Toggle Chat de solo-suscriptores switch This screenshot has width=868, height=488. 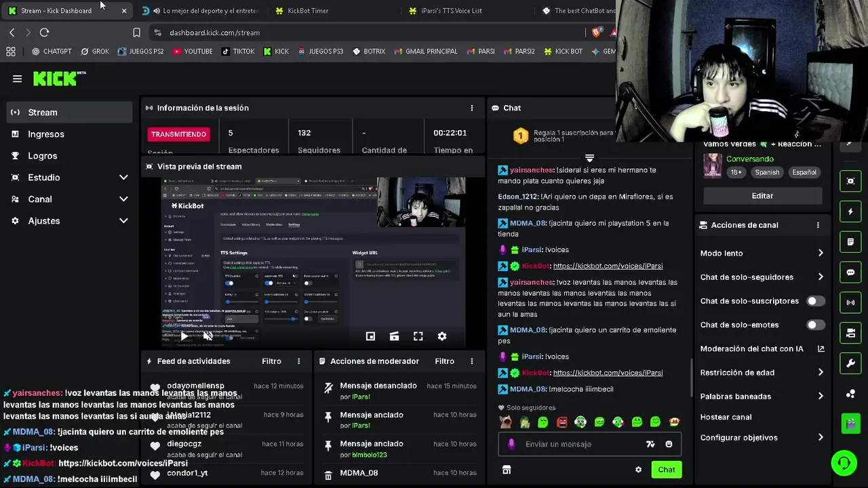(816, 301)
